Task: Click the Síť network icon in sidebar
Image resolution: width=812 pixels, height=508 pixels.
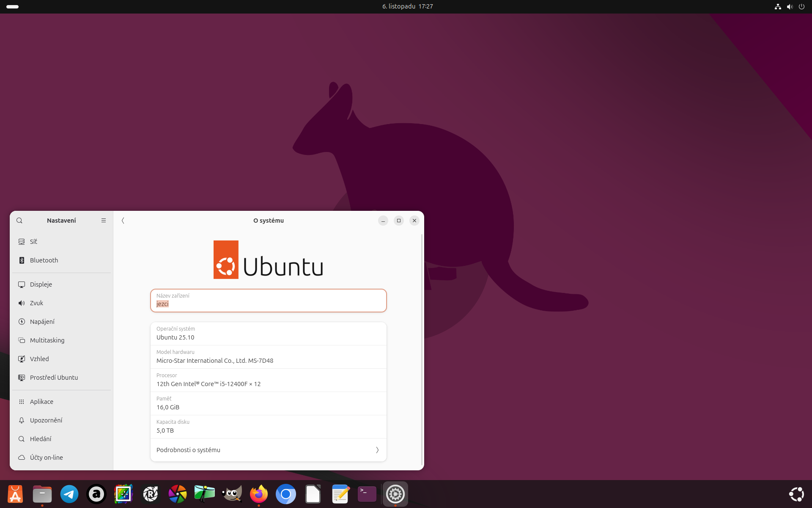Action: tap(22, 242)
